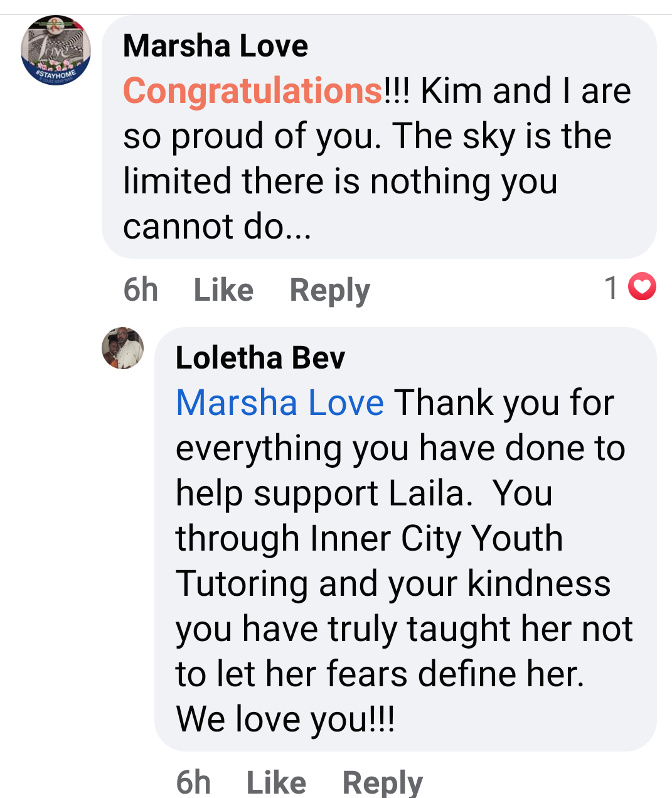Tap the "We love you!!!" line
Screen dimensions: 672x798
point(285,720)
